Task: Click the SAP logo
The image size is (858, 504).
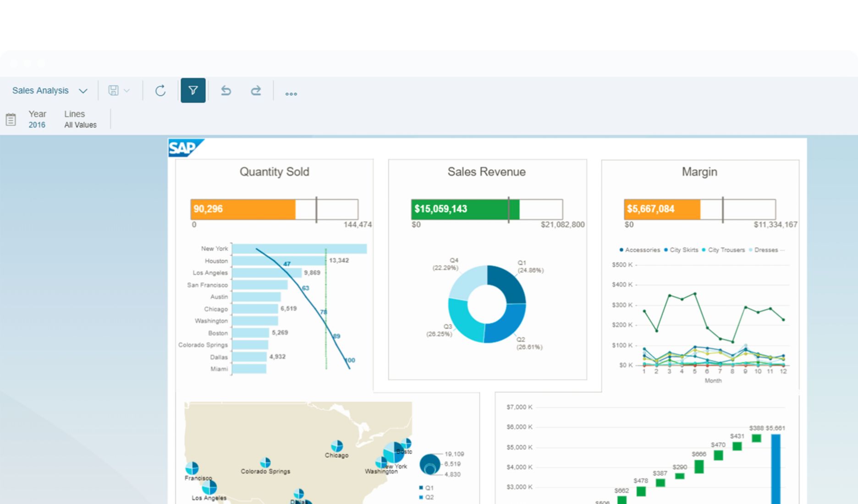Action: (184, 148)
